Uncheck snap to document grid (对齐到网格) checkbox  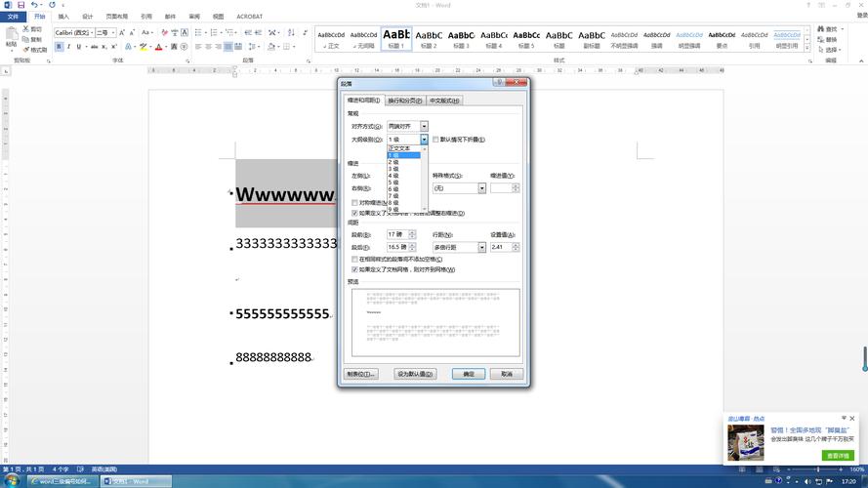click(354, 269)
